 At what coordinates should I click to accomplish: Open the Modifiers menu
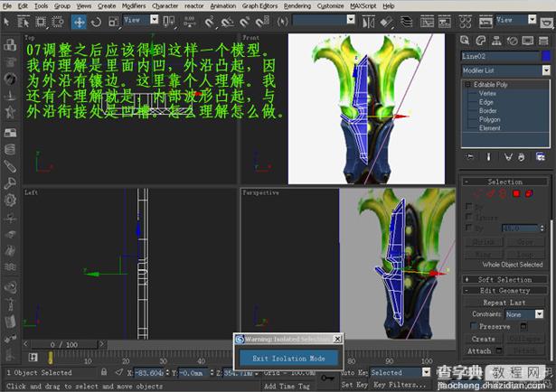[x=134, y=6]
